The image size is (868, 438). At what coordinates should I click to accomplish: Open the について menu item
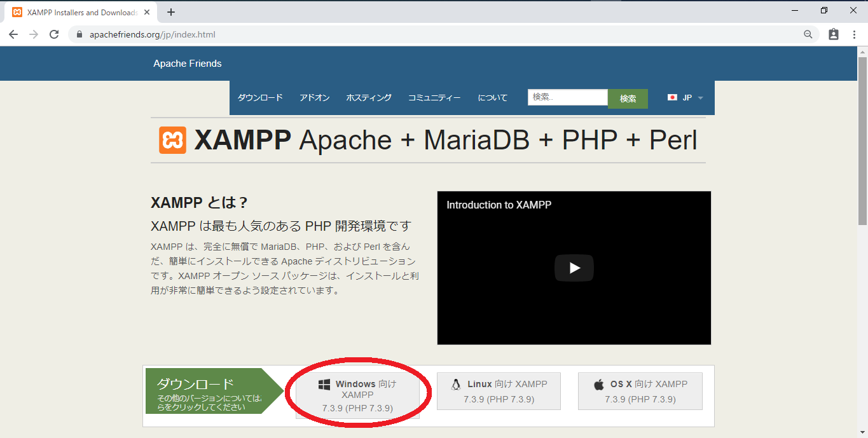tap(493, 98)
